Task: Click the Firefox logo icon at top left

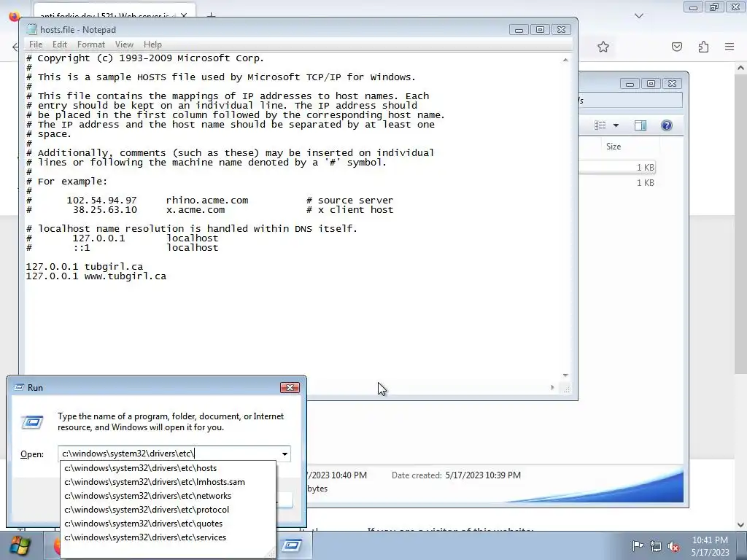Action: [15, 16]
